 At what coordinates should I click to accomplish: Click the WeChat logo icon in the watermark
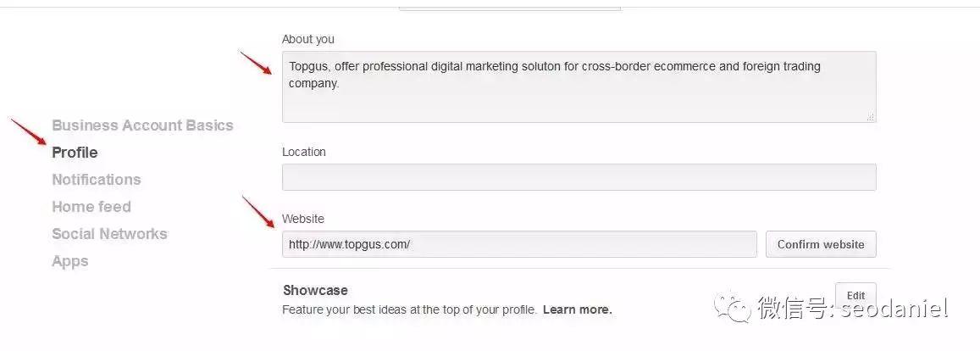tap(733, 307)
